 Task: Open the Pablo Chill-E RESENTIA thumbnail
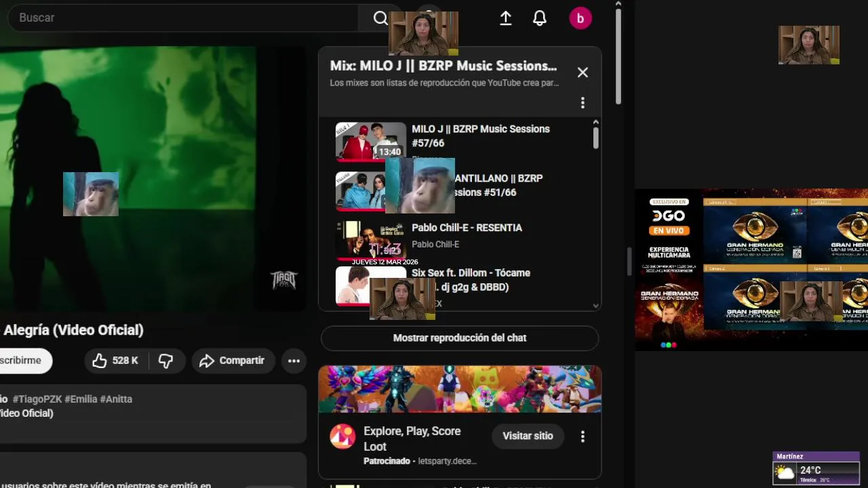371,240
